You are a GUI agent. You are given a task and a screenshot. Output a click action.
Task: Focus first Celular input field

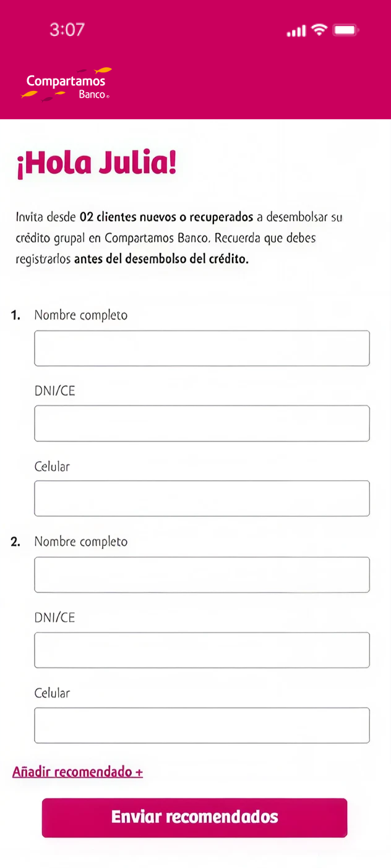pos(202,498)
